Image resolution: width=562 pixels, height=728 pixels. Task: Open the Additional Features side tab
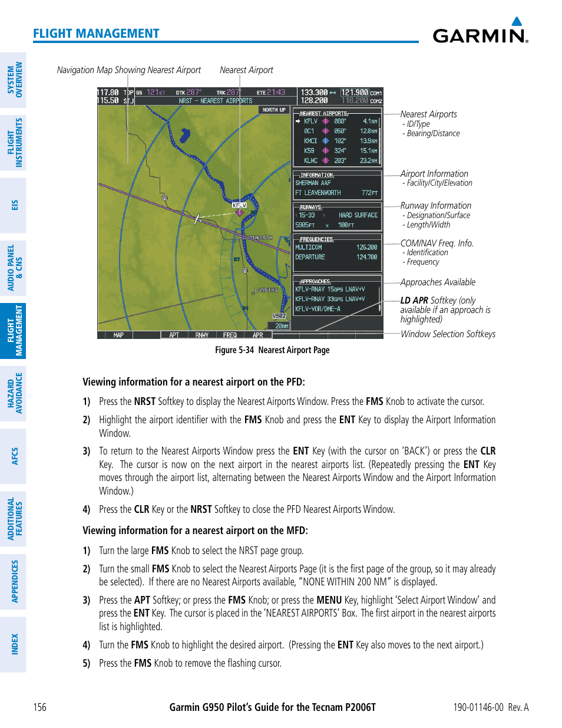14,519
